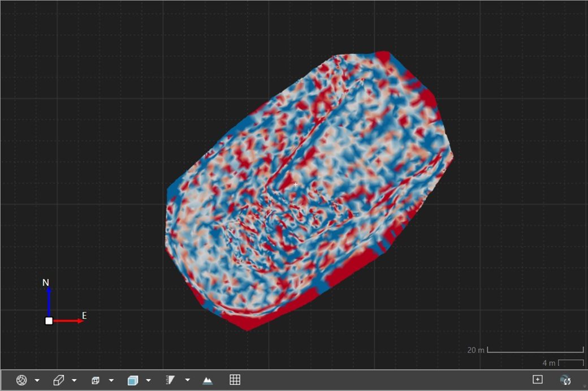
Task: Expand the wireframe cube dropdown arrow
Action: click(111, 380)
